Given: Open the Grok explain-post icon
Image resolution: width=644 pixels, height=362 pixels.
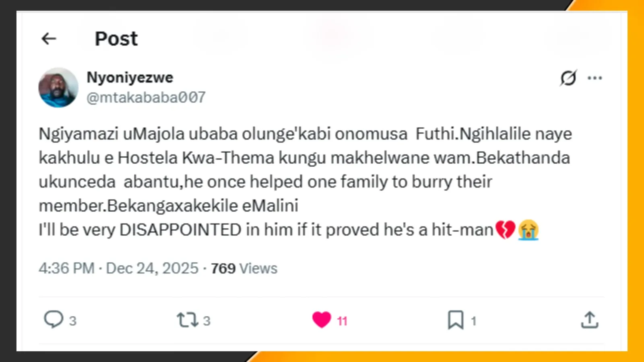Looking at the screenshot, I should click(568, 78).
